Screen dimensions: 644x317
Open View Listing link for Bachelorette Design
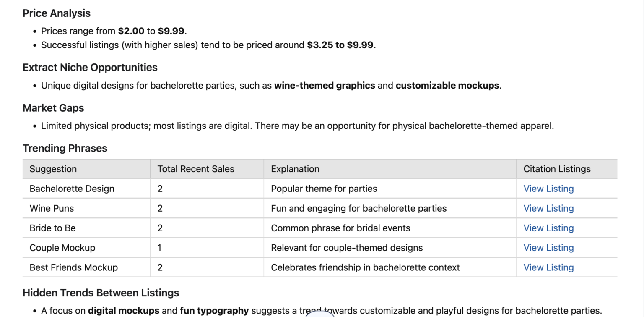548,189
